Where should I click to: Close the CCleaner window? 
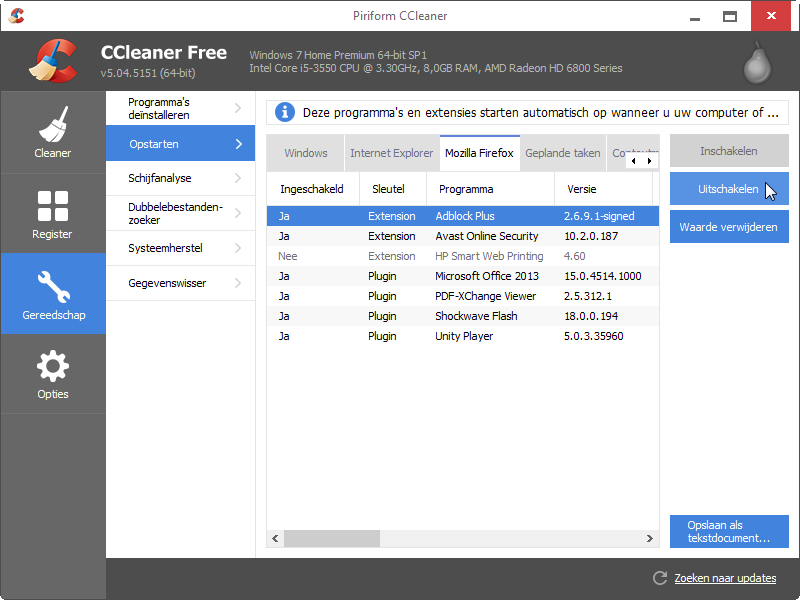[x=771, y=16]
